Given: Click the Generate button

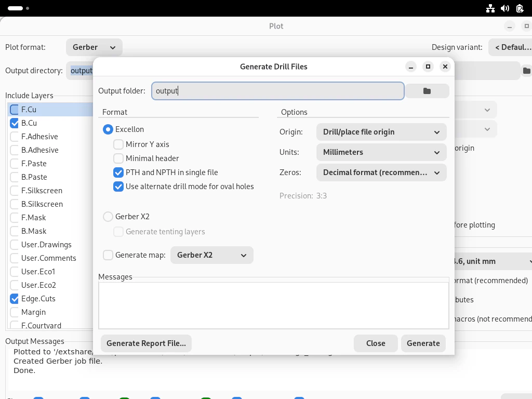Looking at the screenshot, I should pos(423,343).
